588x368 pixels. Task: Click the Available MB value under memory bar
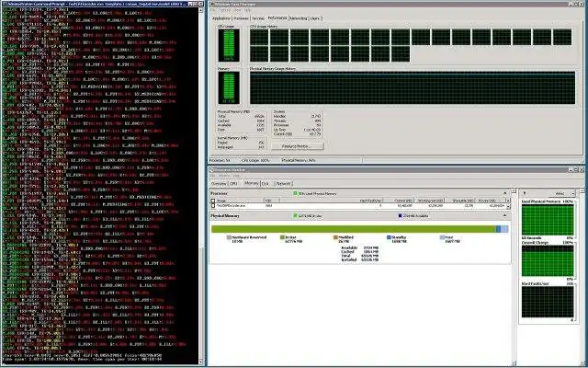tap(371, 247)
